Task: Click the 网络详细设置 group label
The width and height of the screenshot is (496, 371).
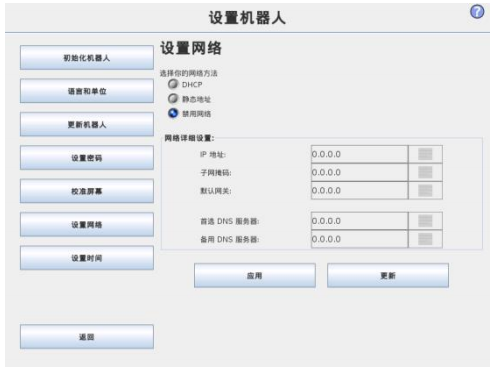Action: pos(189,138)
